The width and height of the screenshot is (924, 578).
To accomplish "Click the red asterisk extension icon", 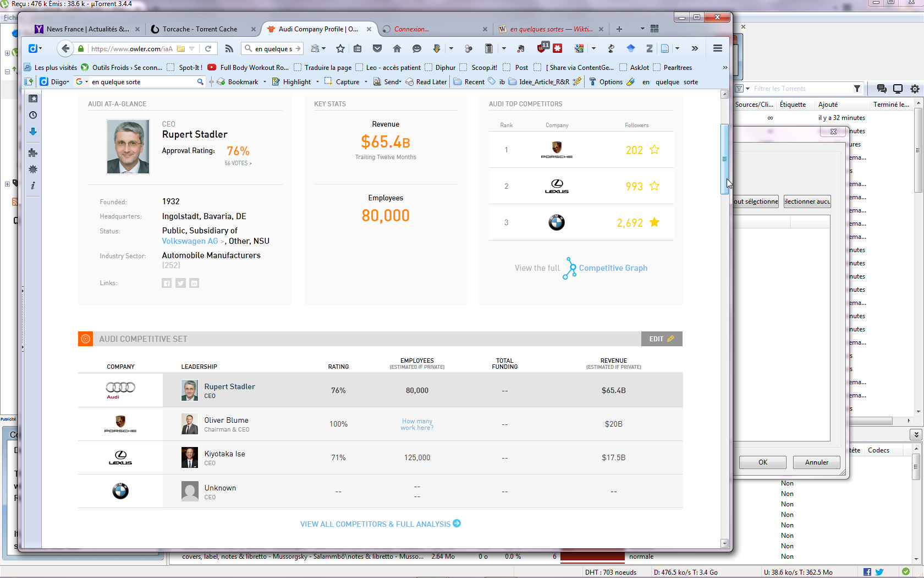I will (558, 48).
